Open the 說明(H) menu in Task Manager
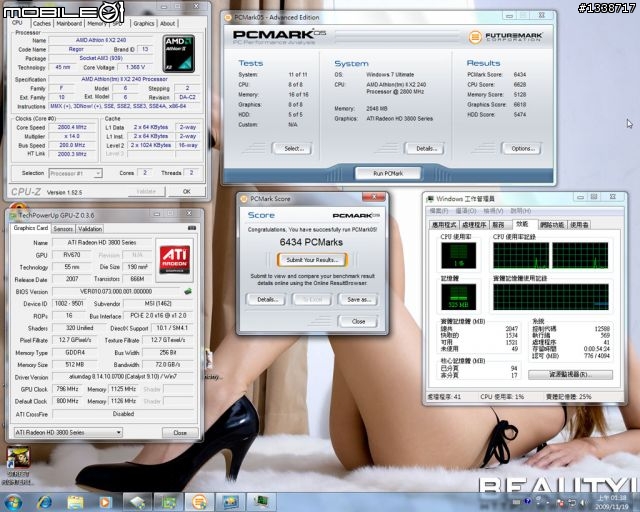This screenshot has width=640, height=512. [520, 211]
